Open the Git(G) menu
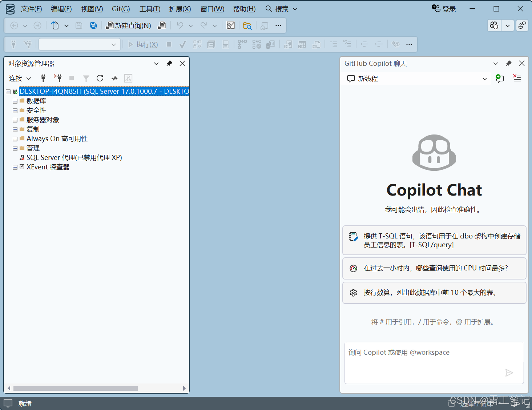This screenshot has width=532, height=410. 121,9
